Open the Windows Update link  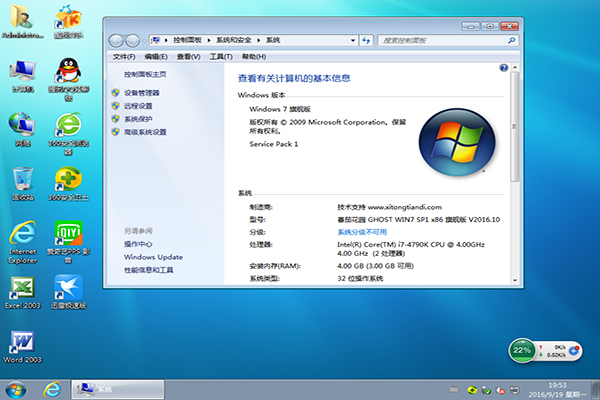[x=153, y=257]
